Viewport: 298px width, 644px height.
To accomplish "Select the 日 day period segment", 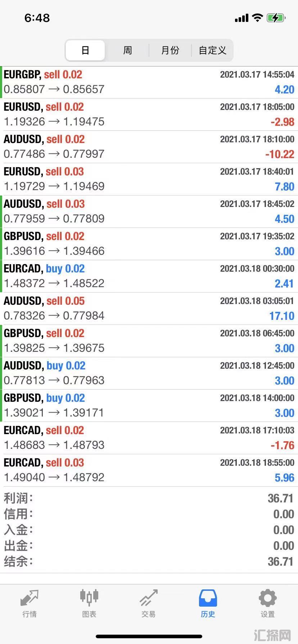I will tap(85, 50).
